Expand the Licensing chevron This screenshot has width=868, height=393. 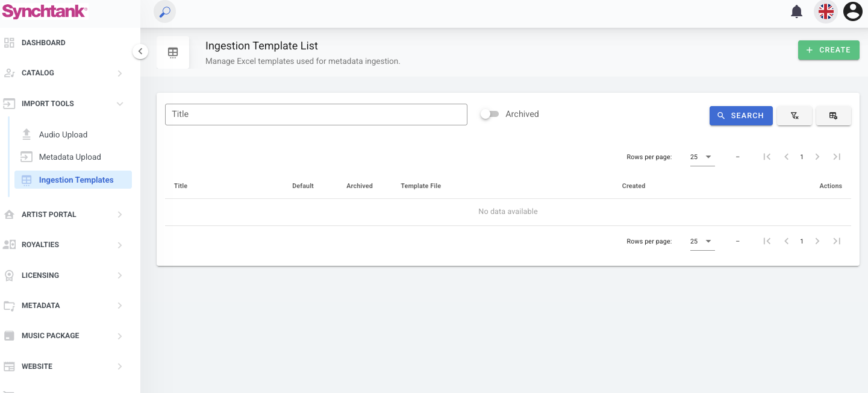pyautogui.click(x=120, y=275)
